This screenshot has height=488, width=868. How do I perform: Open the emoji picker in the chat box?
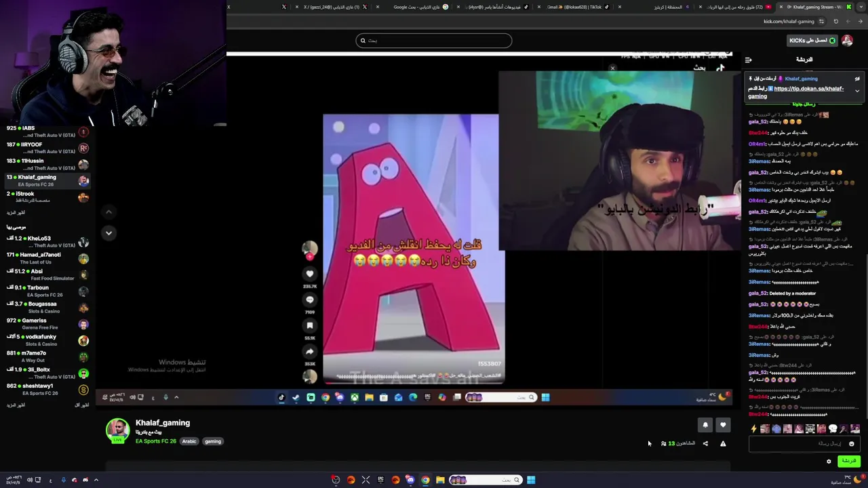pos(852,444)
